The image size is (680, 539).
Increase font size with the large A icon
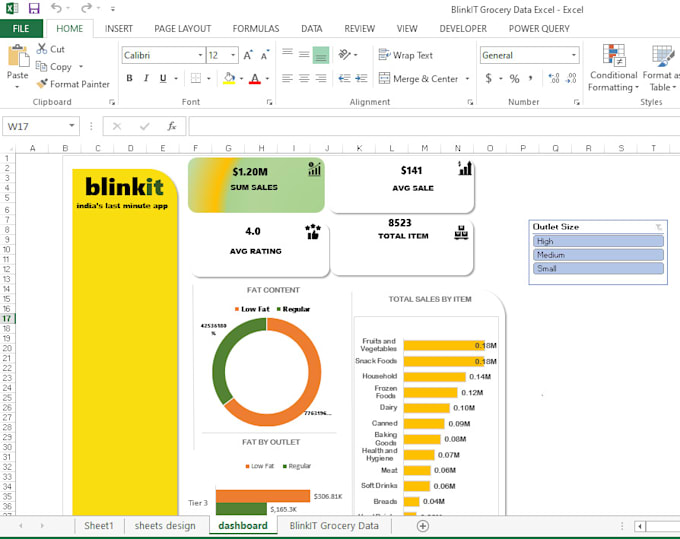tap(248, 55)
